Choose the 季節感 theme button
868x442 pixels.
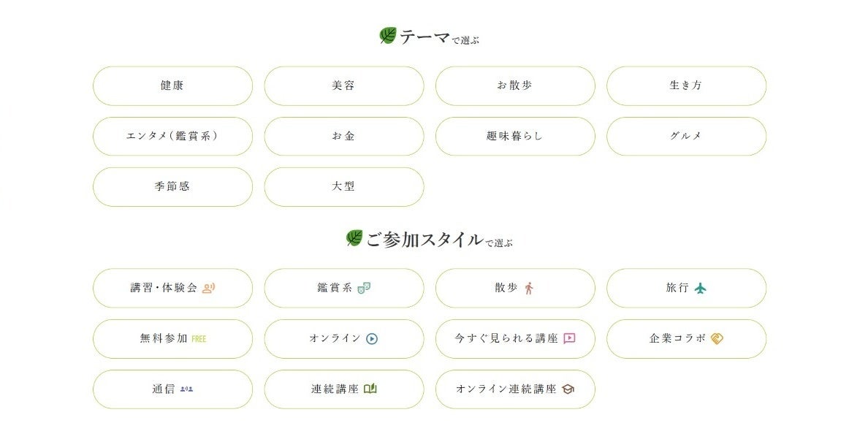[x=172, y=186]
